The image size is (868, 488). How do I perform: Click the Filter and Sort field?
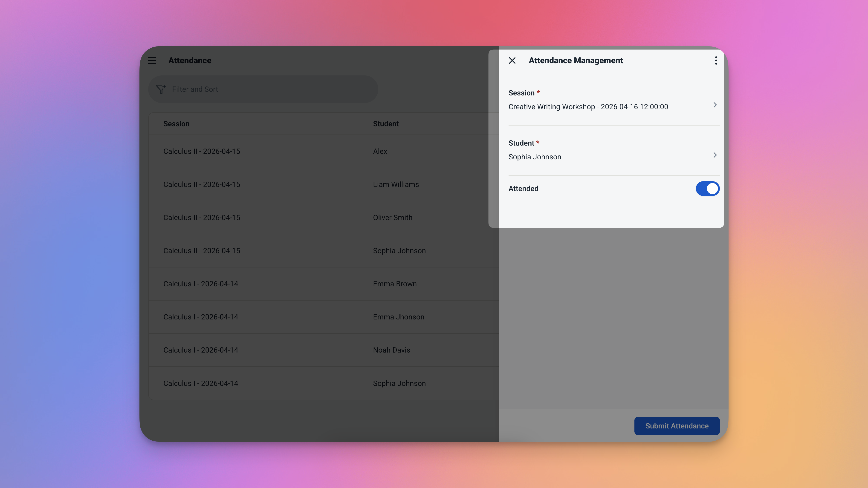pos(263,89)
